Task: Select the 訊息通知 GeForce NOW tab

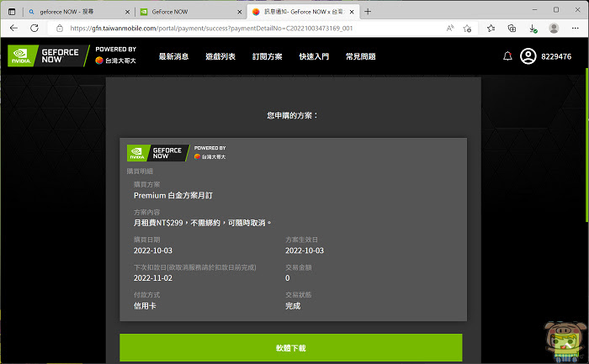Action: click(x=303, y=12)
